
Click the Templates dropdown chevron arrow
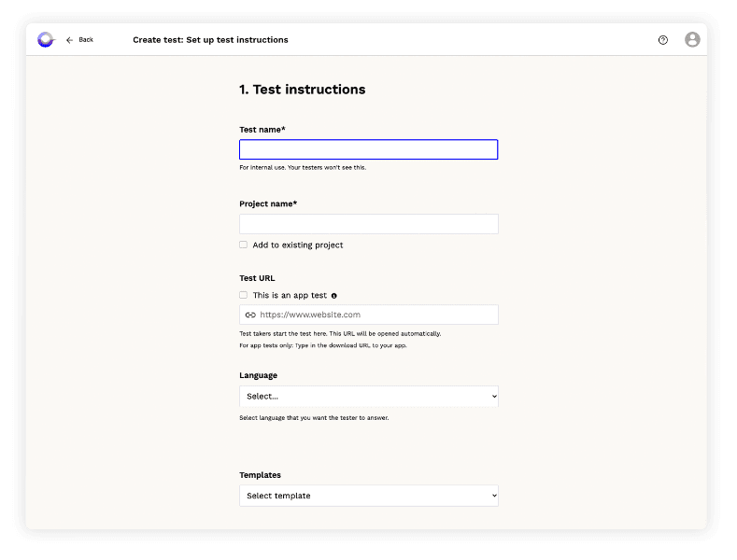[493, 496]
